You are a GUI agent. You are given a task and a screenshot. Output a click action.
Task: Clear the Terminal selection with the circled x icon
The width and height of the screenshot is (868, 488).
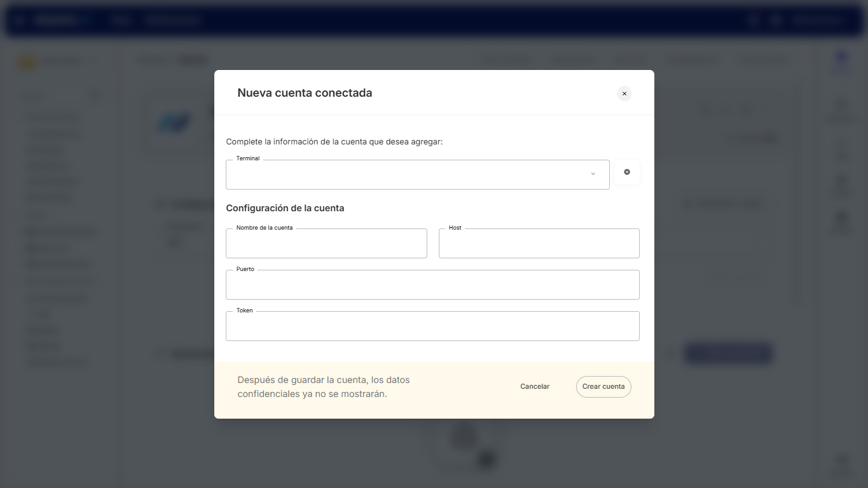tap(627, 172)
